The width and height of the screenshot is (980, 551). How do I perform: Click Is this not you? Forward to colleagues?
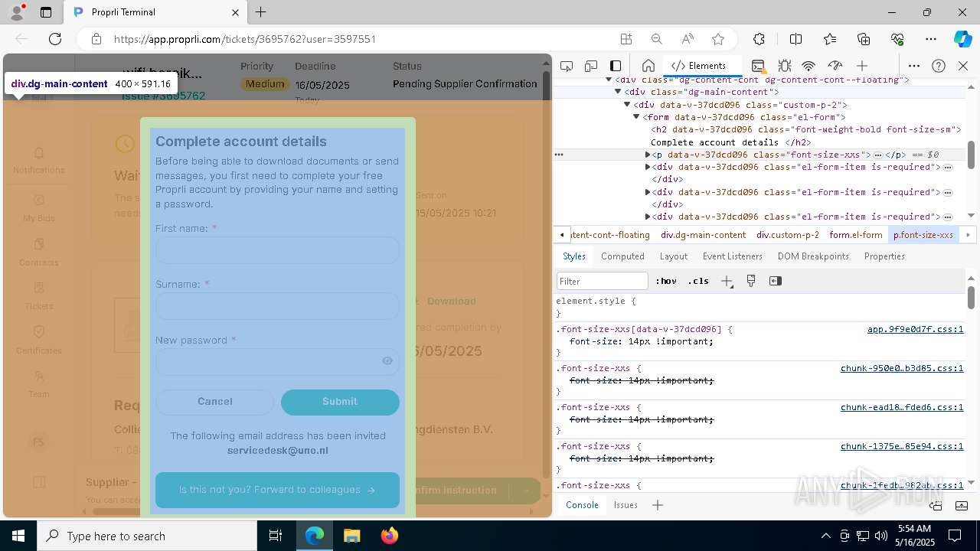tap(277, 490)
